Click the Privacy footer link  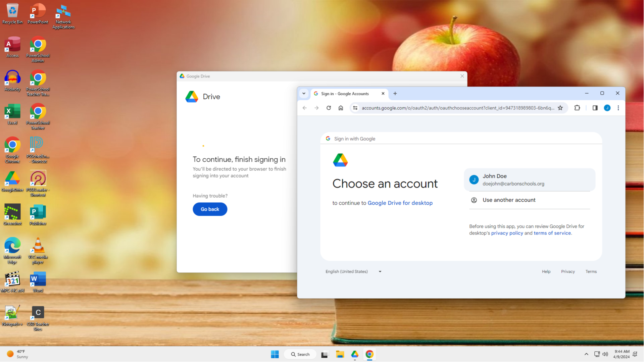click(568, 271)
